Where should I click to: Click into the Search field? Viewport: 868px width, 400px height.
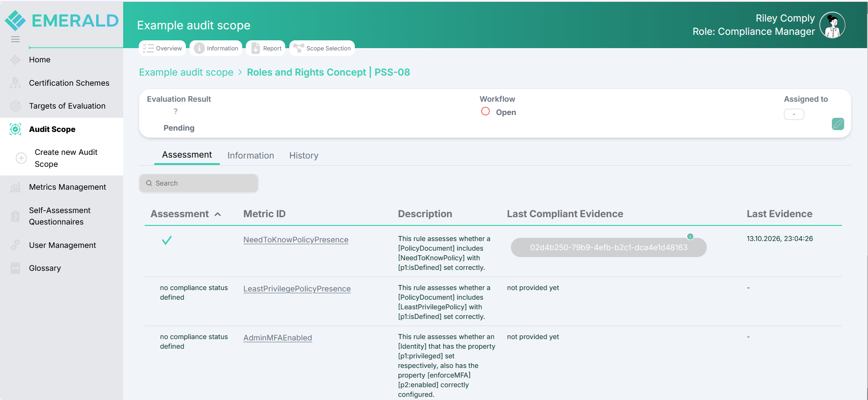(x=199, y=183)
